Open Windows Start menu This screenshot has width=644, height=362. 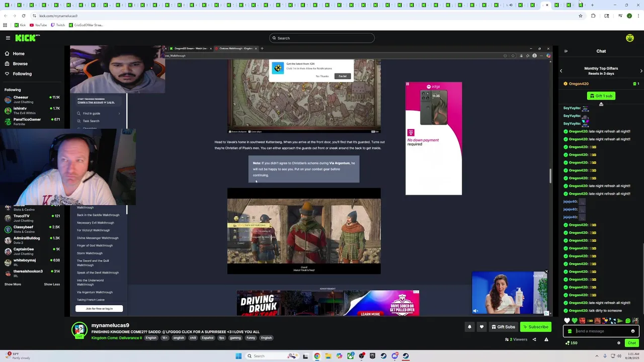point(238,356)
